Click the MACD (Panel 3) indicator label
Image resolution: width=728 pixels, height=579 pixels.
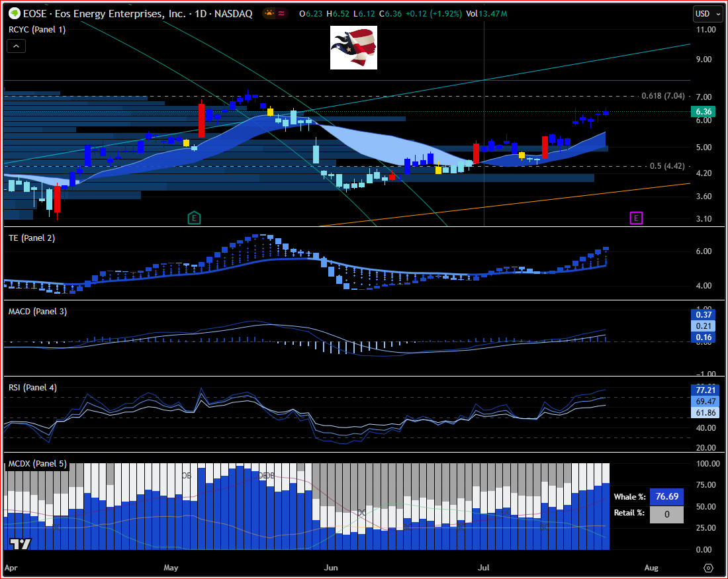click(38, 312)
